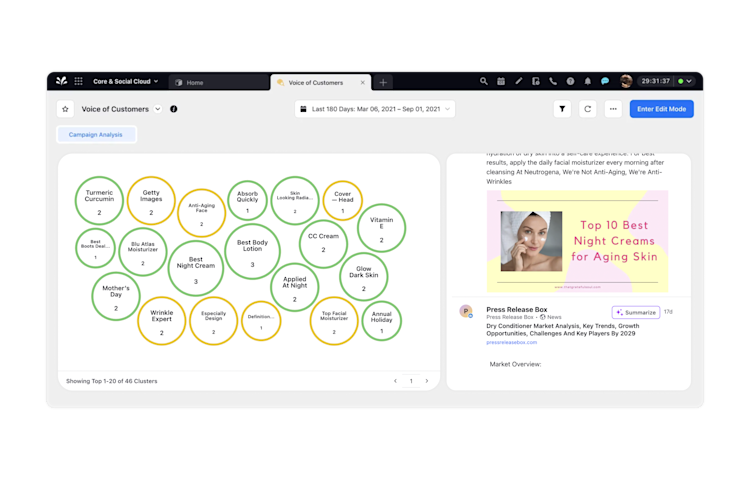Image resolution: width=750 pixels, height=480 pixels.
Task: Click the Sprinklr leaf logo
Action: (61, 81)
